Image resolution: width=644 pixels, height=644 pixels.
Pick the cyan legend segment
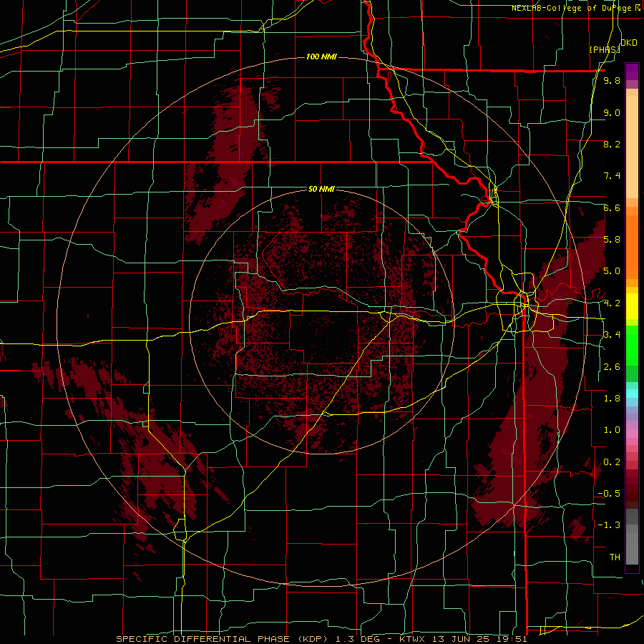(632, 393)
